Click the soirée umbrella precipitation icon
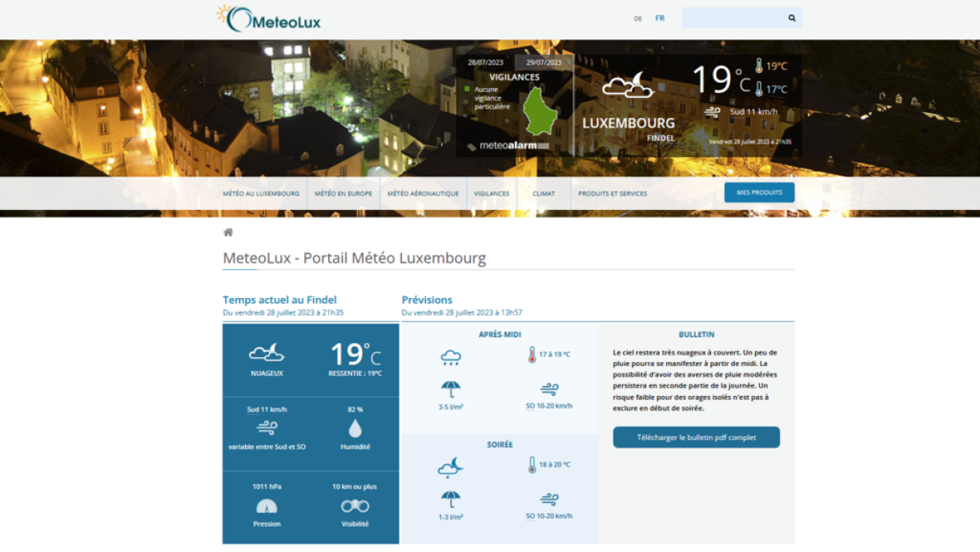Viewport: 980px width, 552px height. 451,499
